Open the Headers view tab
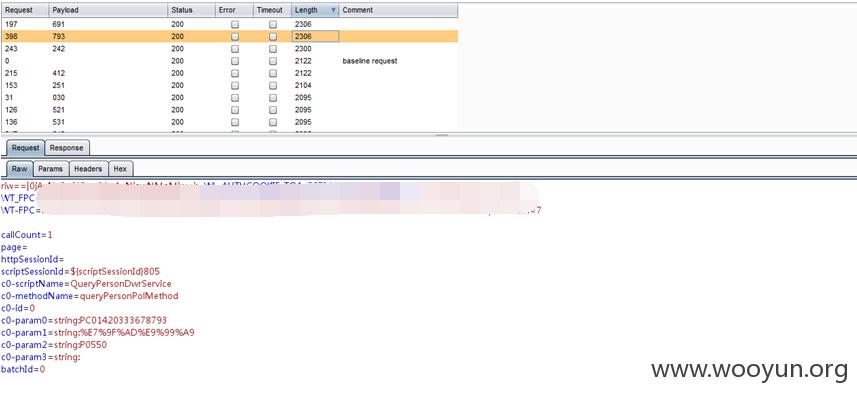The width and height of the screenshot is (857, 398). coord(88,169)
